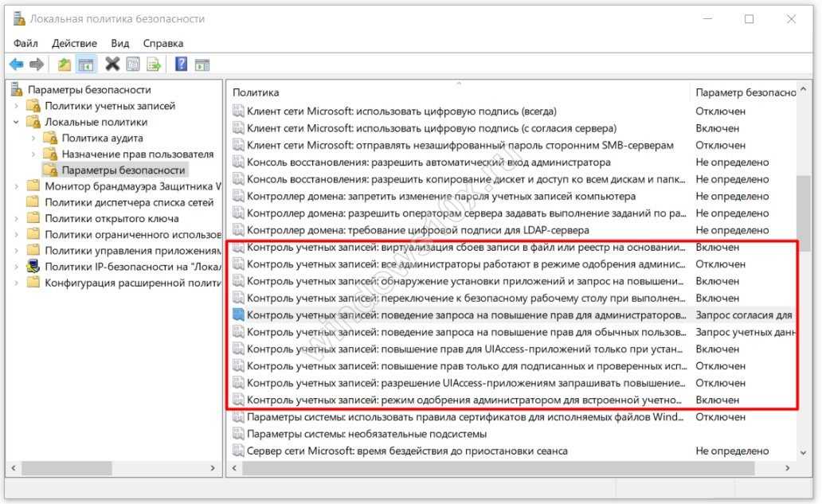Expand 'Политики управления приложениями' node arrow

(x=16, y=251)
